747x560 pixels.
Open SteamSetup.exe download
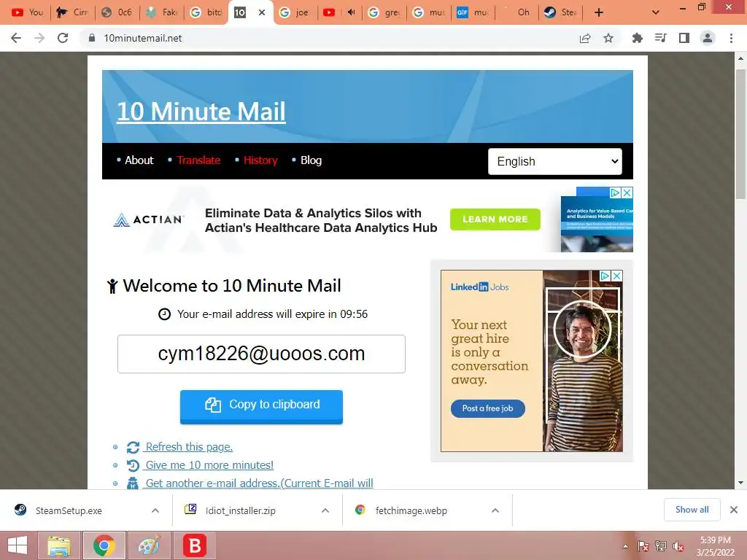[x=69, y=510]
